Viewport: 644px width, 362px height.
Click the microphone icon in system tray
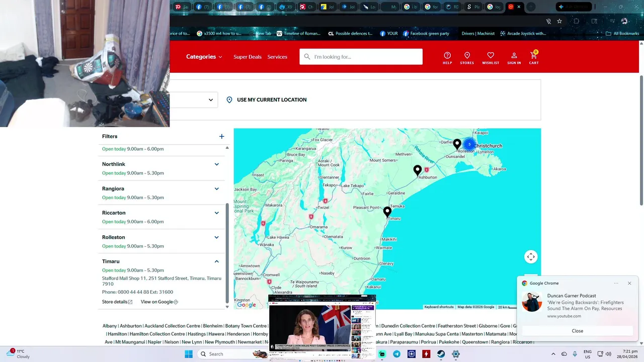pyautogui.click(x=575, y=354)
